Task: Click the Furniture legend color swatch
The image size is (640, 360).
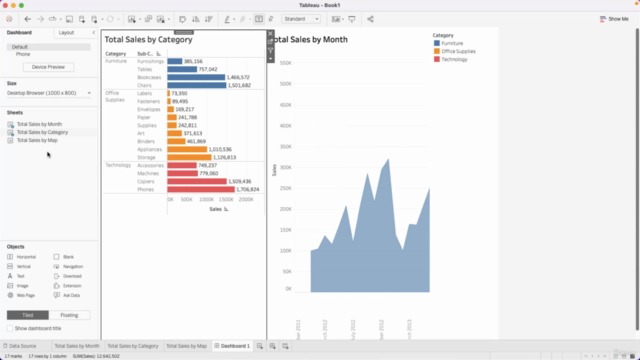Action: [437, 43]
